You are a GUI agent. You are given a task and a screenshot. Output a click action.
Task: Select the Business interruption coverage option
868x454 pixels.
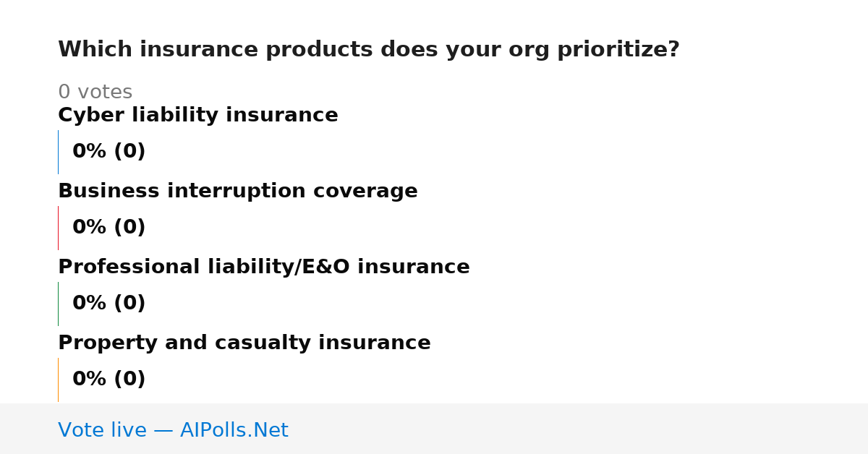[238, 192]
